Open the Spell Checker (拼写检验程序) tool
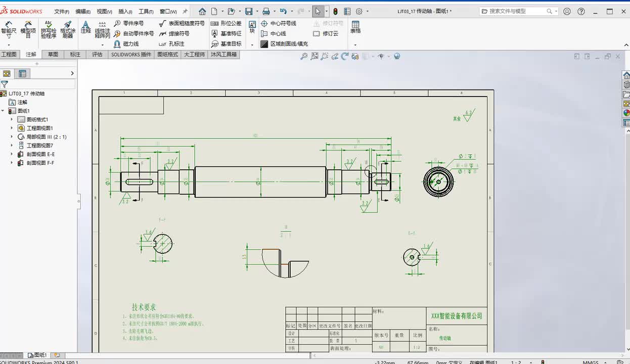This screenshot has height=364, width=630. pyautogui.click(x=49, y=29)
